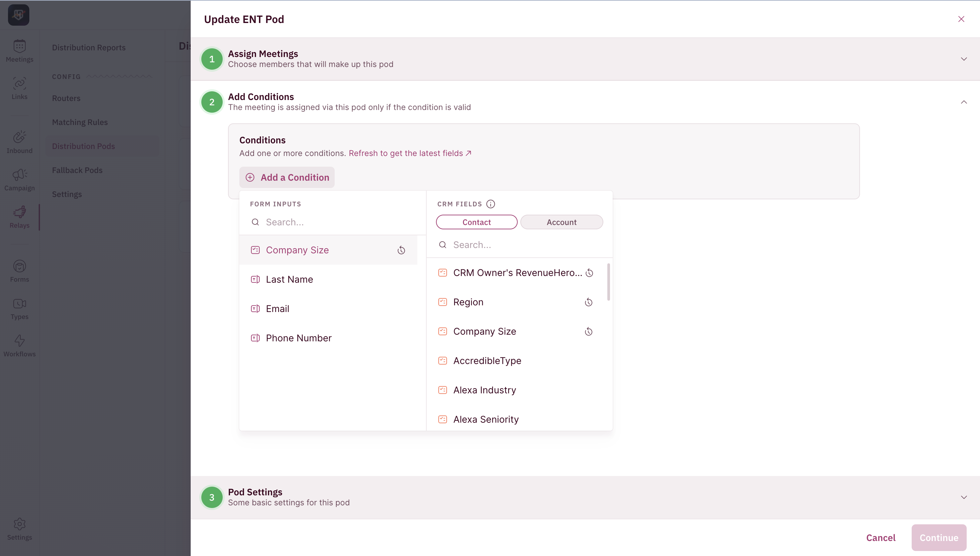This screenshot has width=980, height=556.
Task: Click the Last Name field type icon
Action: (255, 279)
